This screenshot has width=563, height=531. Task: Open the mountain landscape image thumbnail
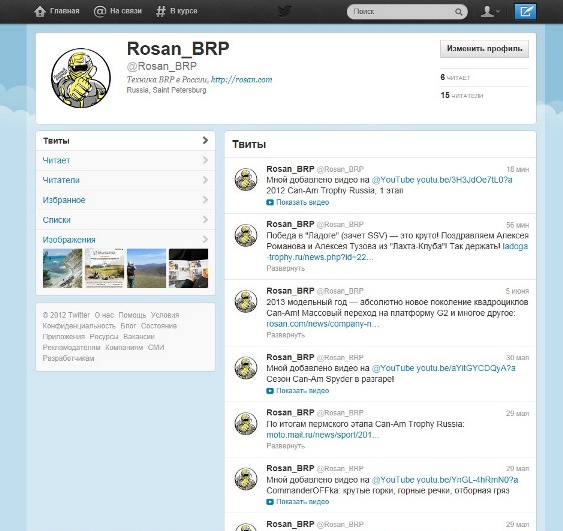coord(146,268)
